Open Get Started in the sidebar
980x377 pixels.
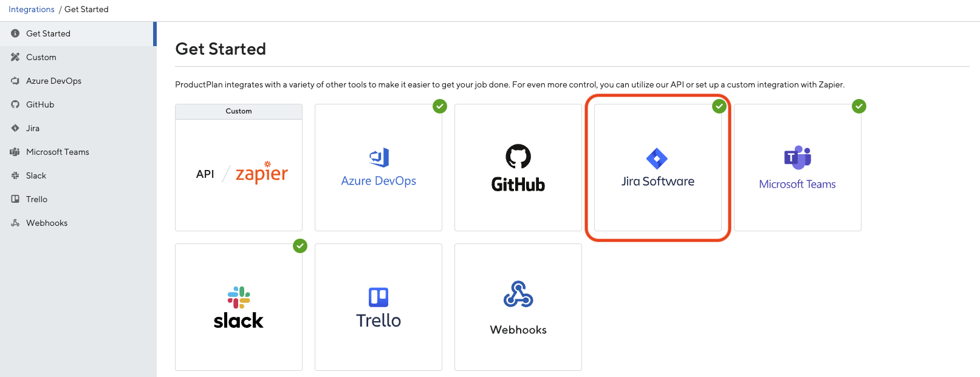[x=78, y=33]
